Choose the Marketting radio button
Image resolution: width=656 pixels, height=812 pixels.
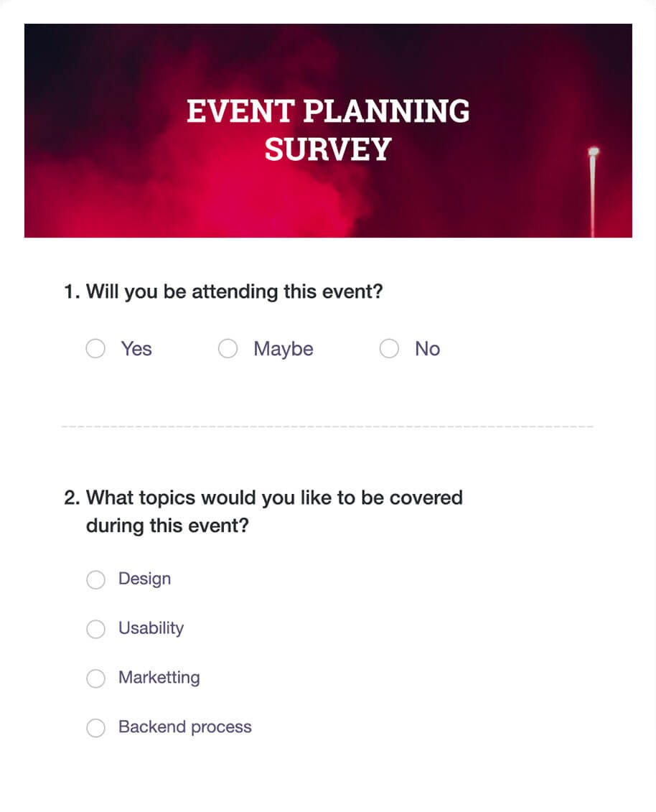click(95, 678)
